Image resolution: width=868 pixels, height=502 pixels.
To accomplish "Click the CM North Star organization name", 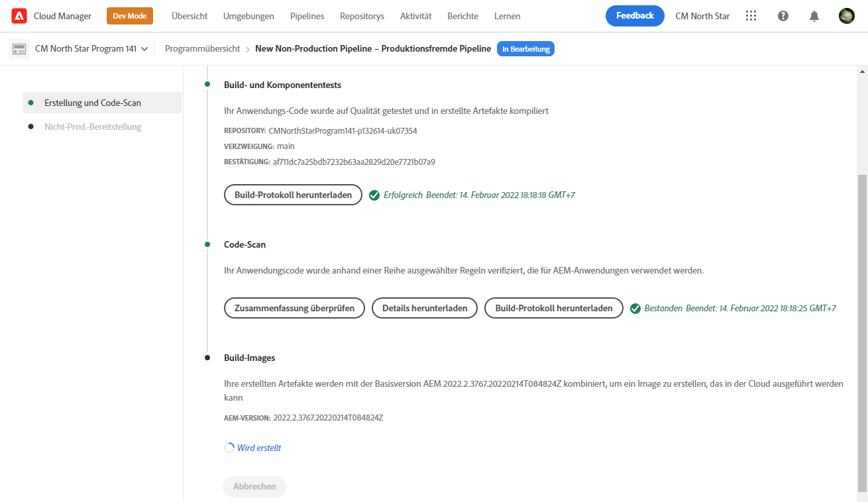I will [702, 16].
